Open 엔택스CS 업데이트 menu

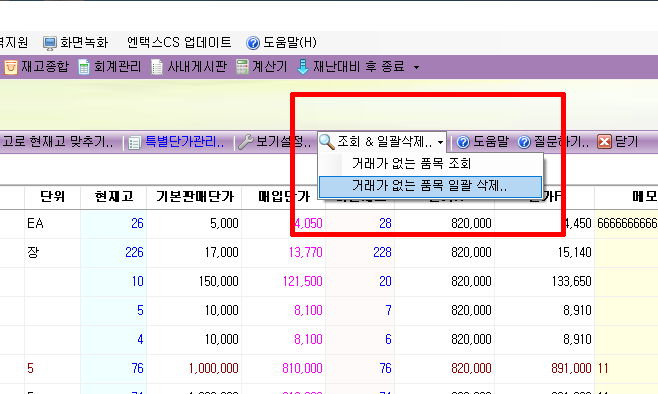pyautogui.click(x=179, y=42)
